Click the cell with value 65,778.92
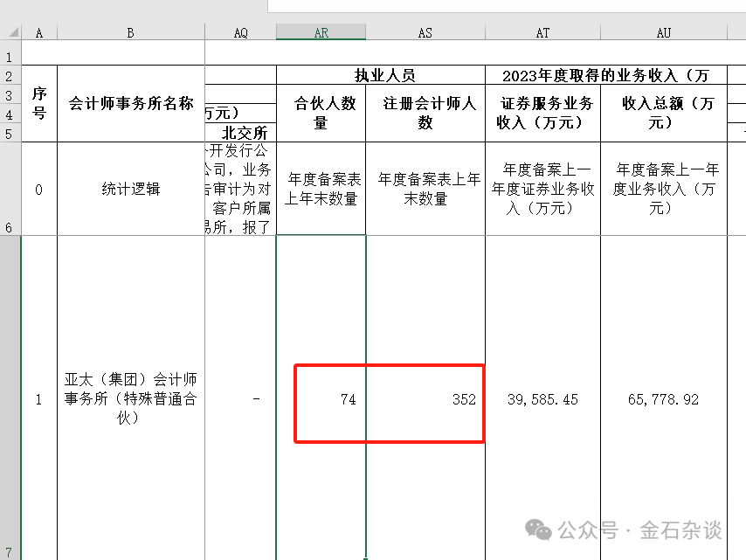Viewport: 746px width, 560px height. point(664,398)
